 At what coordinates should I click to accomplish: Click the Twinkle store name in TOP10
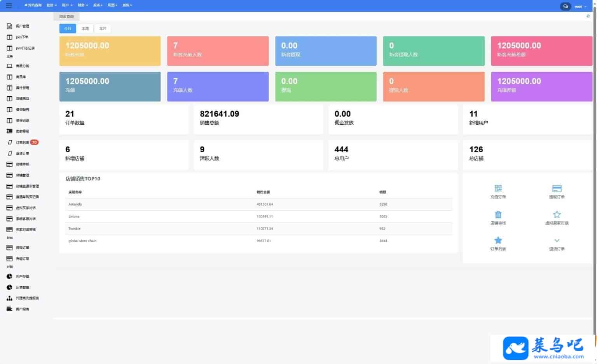pyautogui.click(x=74, y=228)
